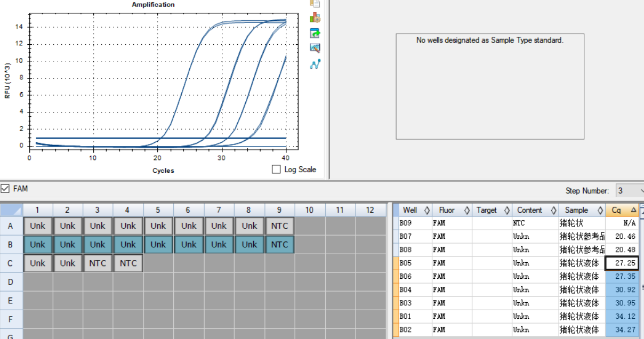
Task: Click N/A Cq cell for B09
Action: point(622,223)
